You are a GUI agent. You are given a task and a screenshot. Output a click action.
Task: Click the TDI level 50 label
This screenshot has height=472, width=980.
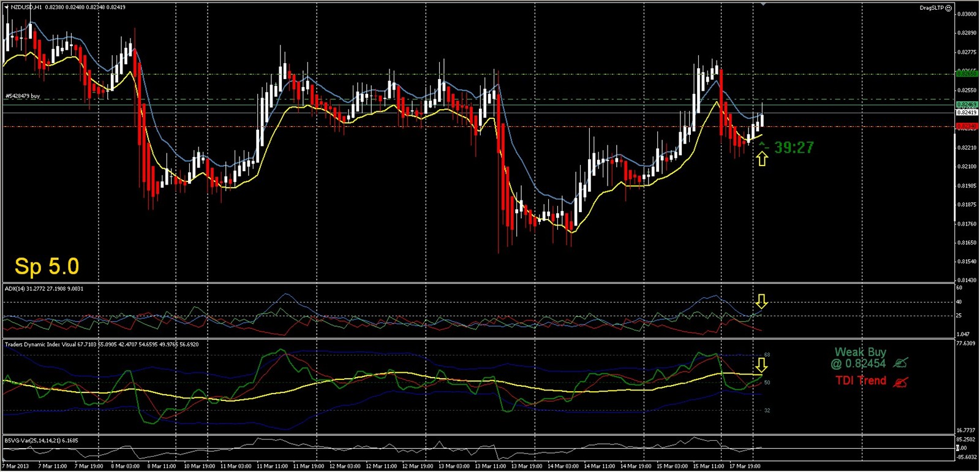tap(767, 383)
